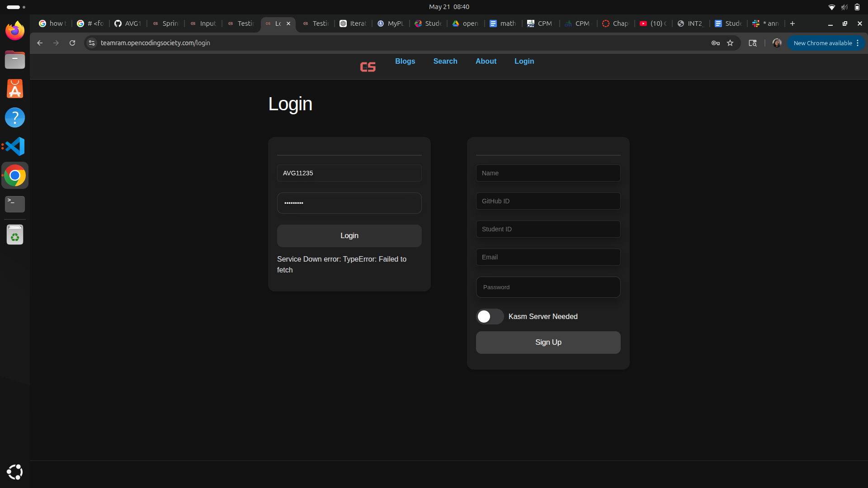Switch to the Iterat tab

tap(353, 23)
